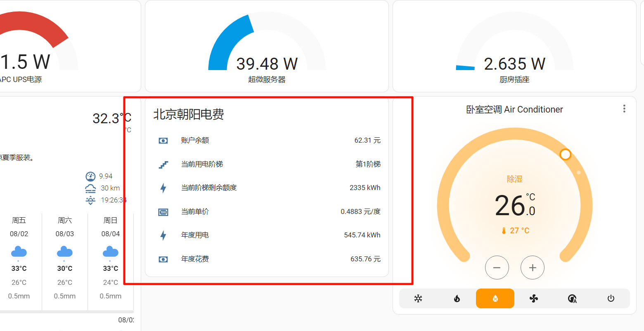
Task: Click the thermostat slider handle
Action: tap(565, 155)
